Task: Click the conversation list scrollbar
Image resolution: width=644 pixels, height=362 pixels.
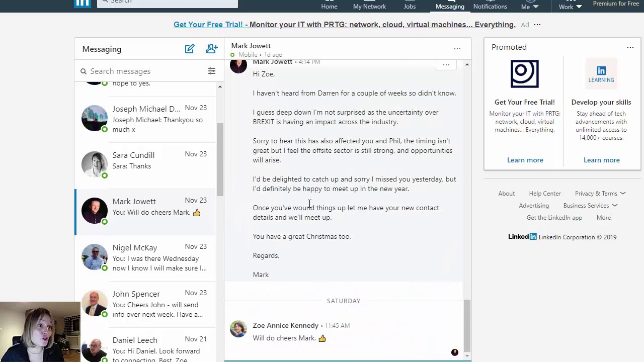Action: click(220, 159)
